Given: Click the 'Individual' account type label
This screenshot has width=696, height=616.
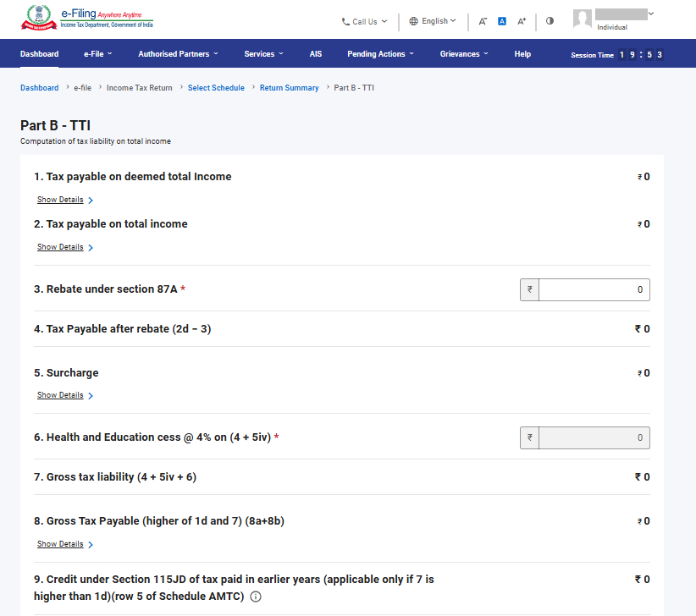Looking at the screenshot, I should (x=612, y=27).
